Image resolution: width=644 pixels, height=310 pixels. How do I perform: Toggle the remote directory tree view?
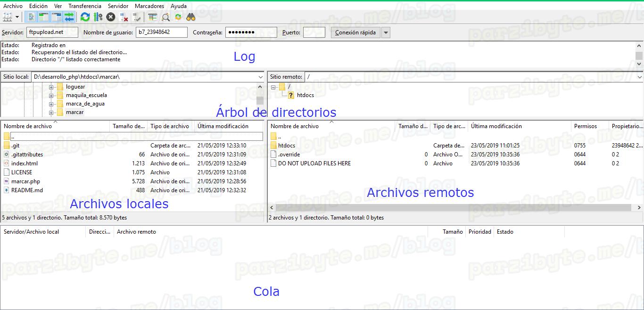pyautogui.click(x=57, y=17)
